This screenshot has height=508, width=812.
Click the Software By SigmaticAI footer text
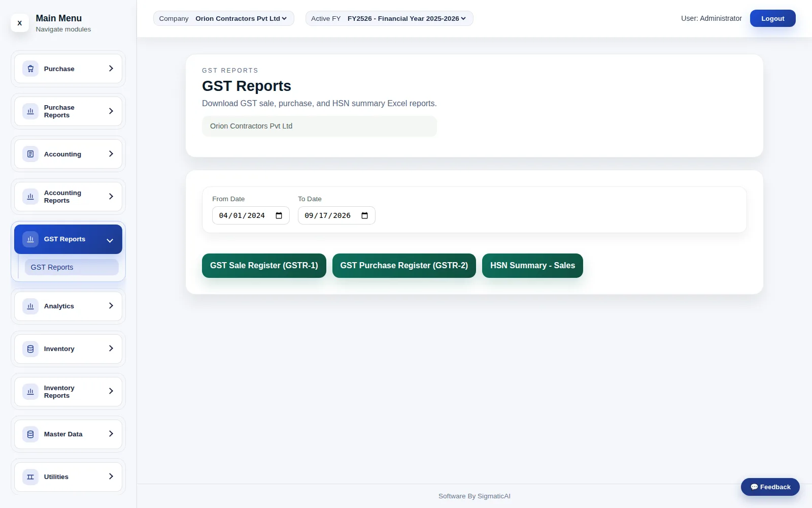[x=475, y=496]
